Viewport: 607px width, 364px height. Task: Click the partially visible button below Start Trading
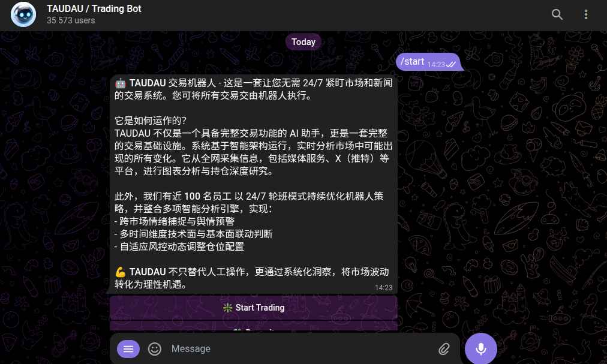(254, 326)
